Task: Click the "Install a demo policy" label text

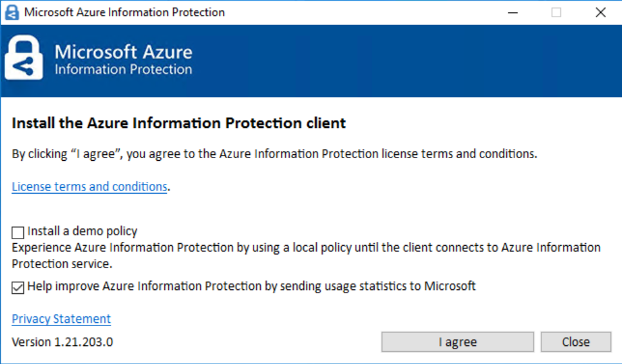Action: (x=82, y=232)
